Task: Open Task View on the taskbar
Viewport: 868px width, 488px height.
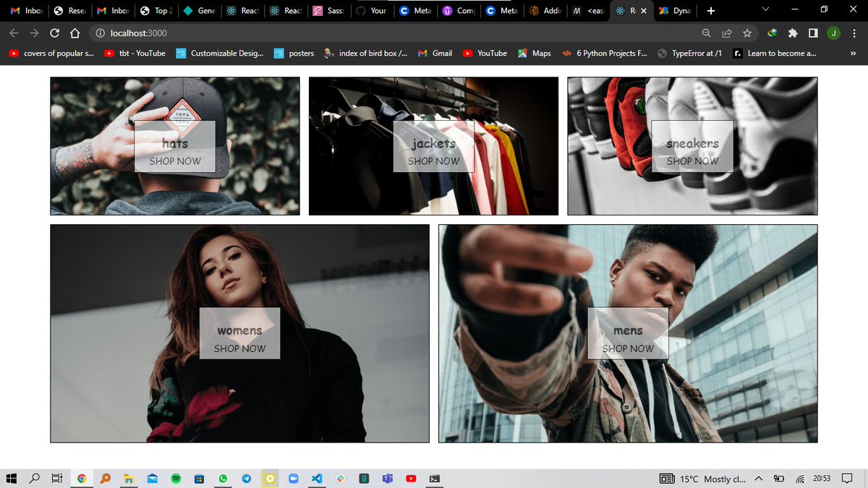Action: click(57, 479)
